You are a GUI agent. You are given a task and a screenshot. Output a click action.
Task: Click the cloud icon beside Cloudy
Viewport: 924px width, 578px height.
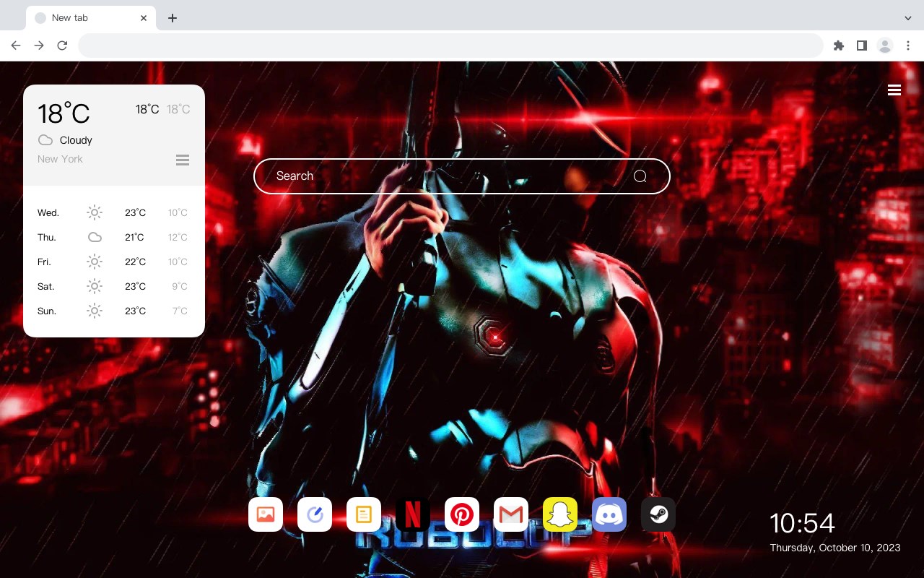coord(45,140)
